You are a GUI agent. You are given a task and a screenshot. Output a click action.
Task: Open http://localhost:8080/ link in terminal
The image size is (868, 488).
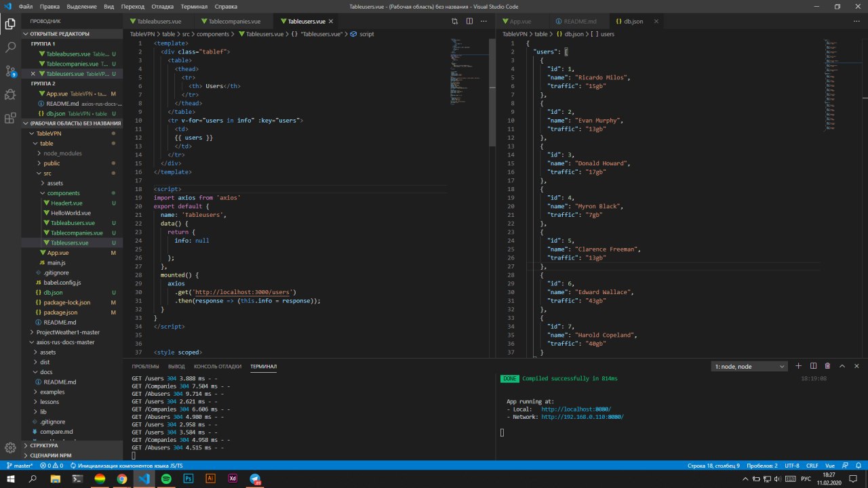coord(576,409)
